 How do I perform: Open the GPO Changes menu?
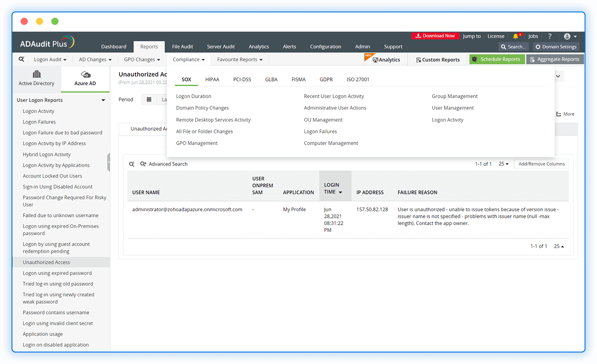pos(141,59)
